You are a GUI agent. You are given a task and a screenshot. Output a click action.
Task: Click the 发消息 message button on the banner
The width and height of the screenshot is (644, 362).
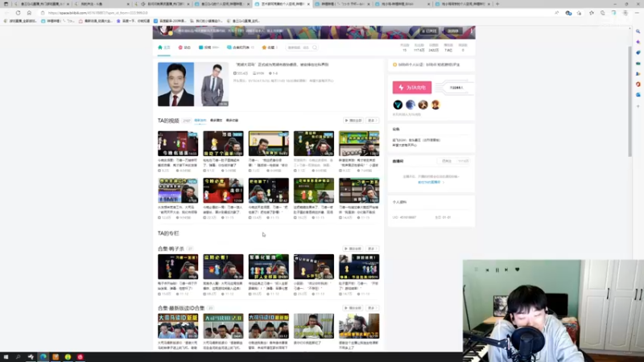pos(453,31)
